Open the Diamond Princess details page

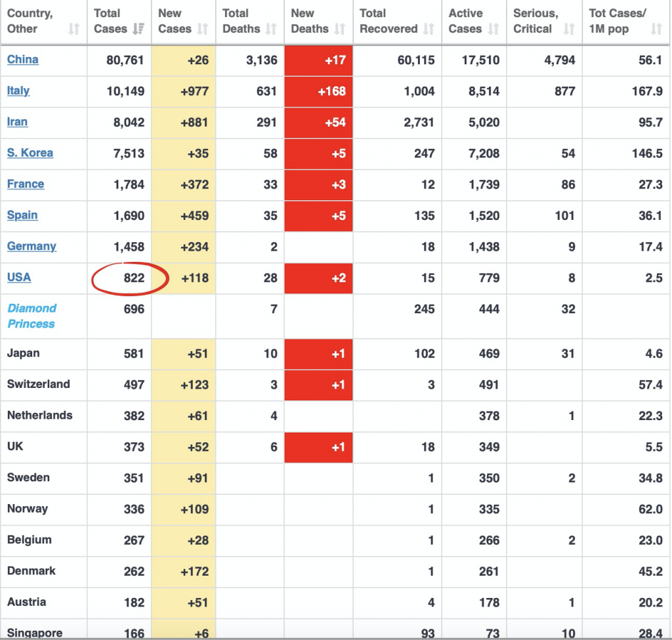31,316
